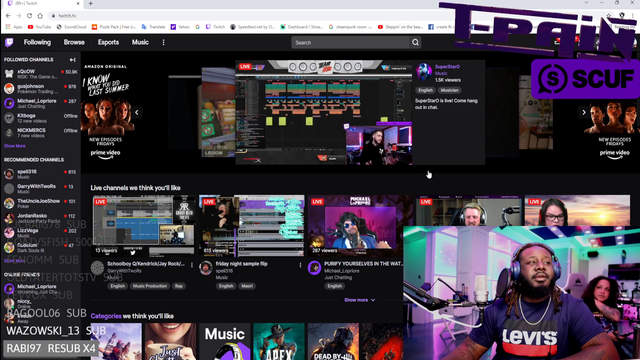The height and width of the screenshot is (360, 640).
Task: Open SuperStarO channel name link
Action: [447, 67]
